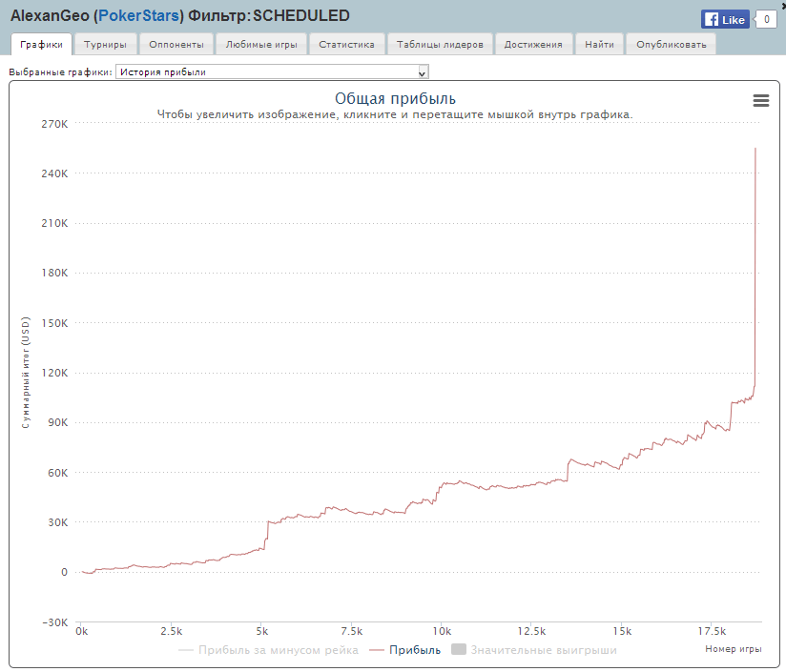
Task: Click the Facebook like count bubble
Action: pos(765,19)
